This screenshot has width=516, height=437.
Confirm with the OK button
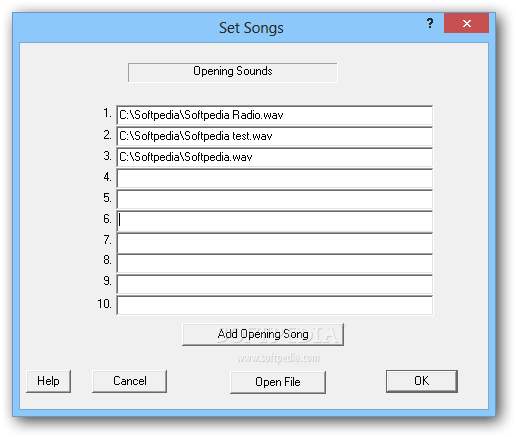click(422, 381)
